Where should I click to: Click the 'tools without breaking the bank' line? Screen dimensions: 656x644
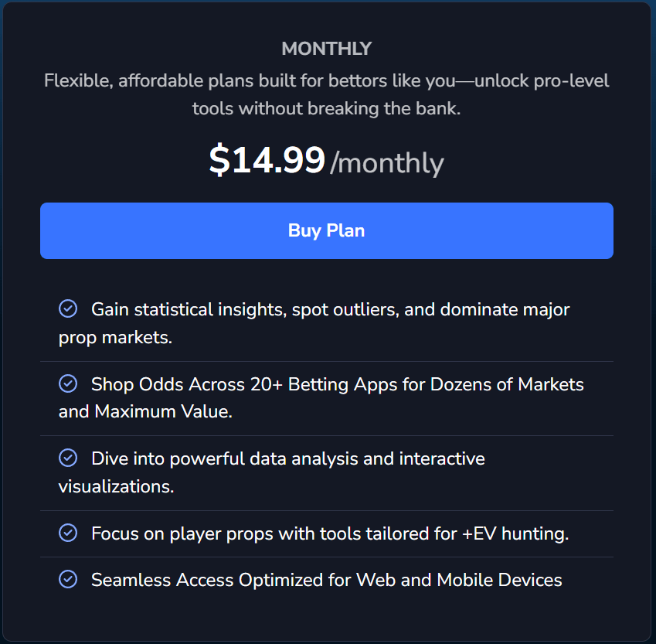pyautogui.click(x=326, y=108)
